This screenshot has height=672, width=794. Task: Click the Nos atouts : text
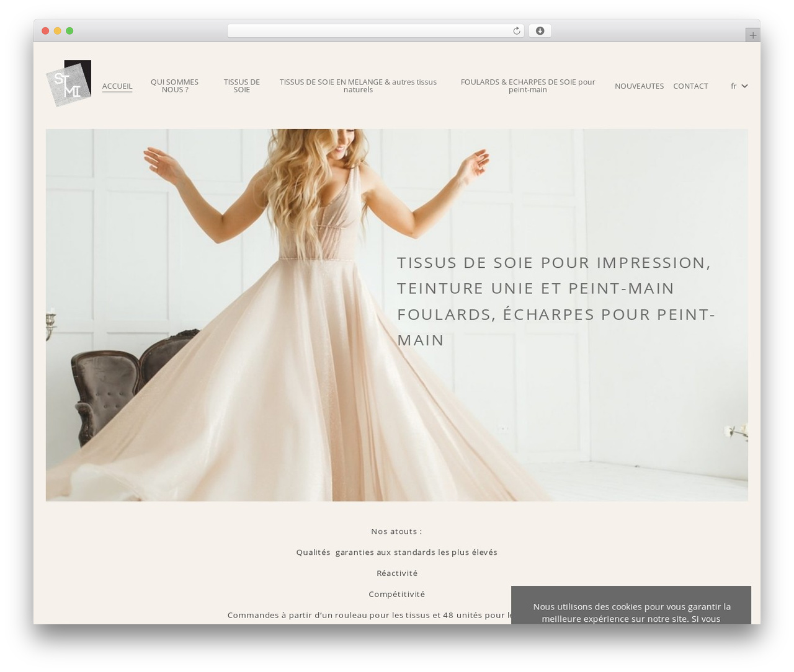[x=396, y=531]
